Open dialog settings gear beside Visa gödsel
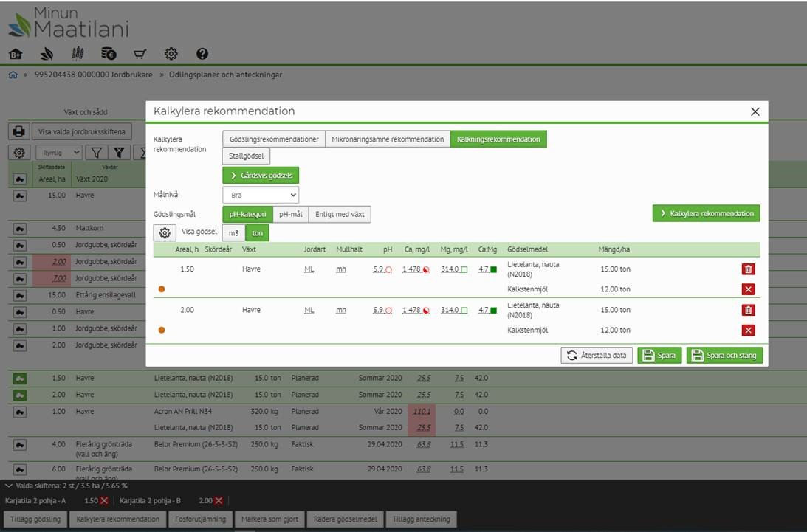The width and height of the screenshot is (807, 532). point(164,233)
